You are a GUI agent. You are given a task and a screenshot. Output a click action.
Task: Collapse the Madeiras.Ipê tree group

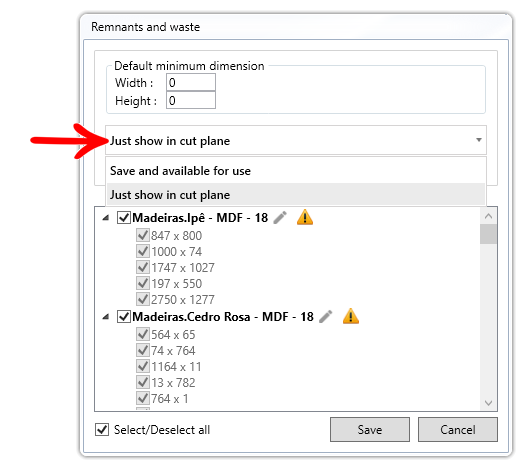[x=106, y=218]
